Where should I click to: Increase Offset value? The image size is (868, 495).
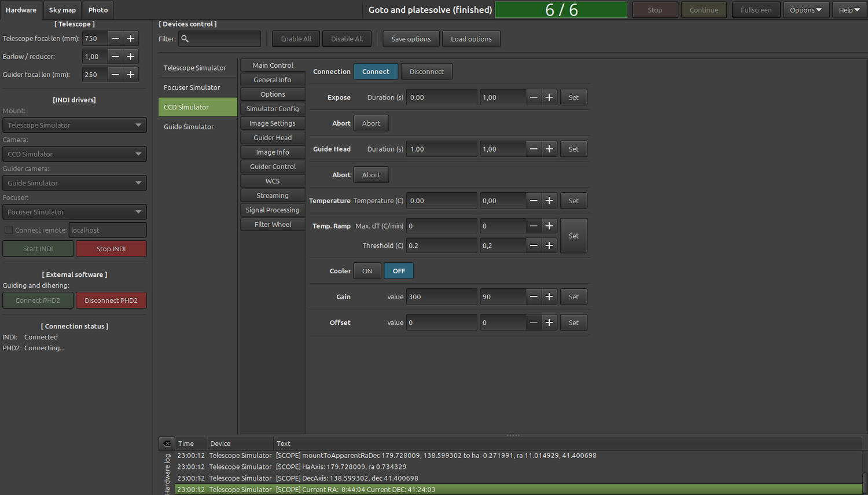[x=549, y=322]
